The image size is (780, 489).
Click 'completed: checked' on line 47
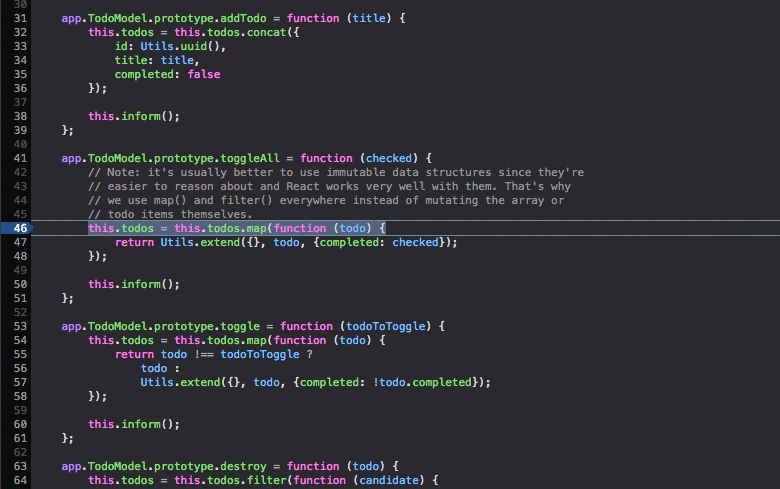[x=379, y=242]
